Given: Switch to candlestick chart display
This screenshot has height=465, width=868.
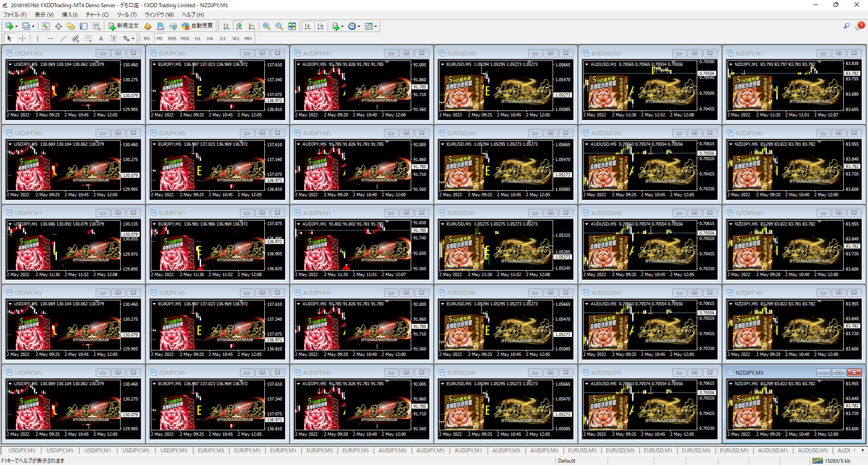Looking at the screenshot, I should [239, 26].
